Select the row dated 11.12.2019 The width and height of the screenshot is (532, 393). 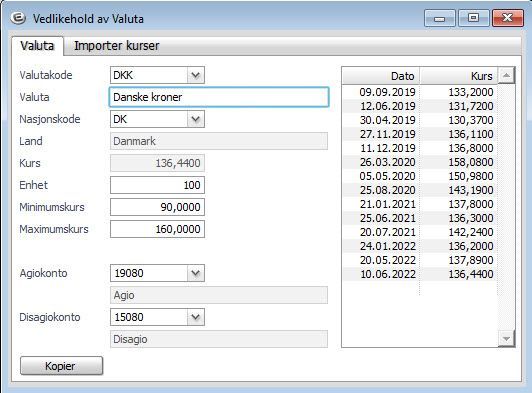tap(420, 148)
